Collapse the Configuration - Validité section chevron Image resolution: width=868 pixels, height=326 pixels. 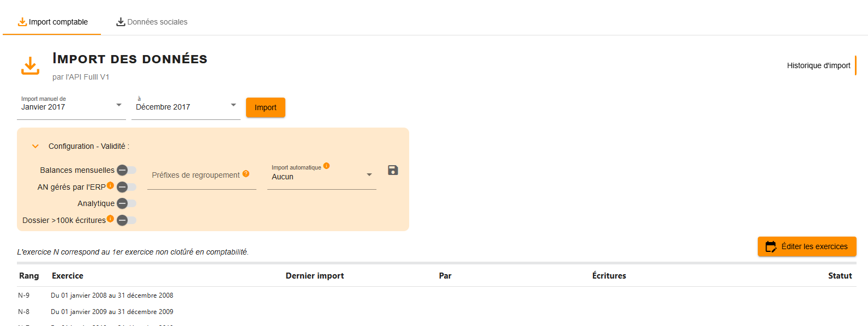(x=35, y=146)
